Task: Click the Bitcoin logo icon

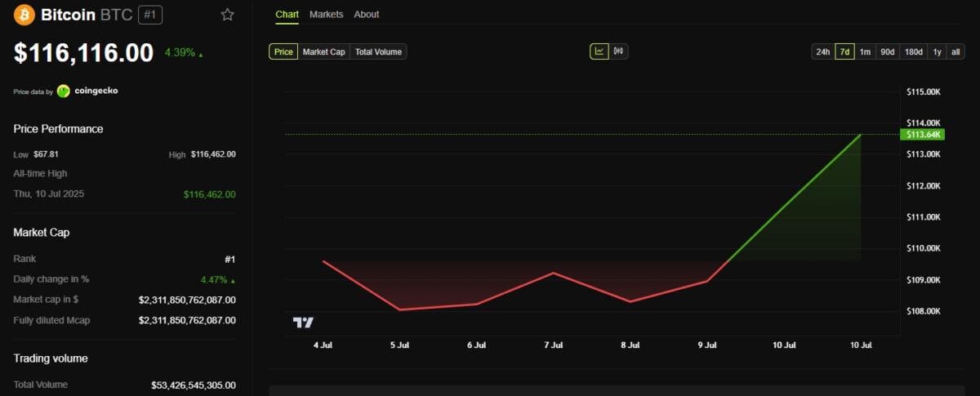Action: (x=24, y=15)
